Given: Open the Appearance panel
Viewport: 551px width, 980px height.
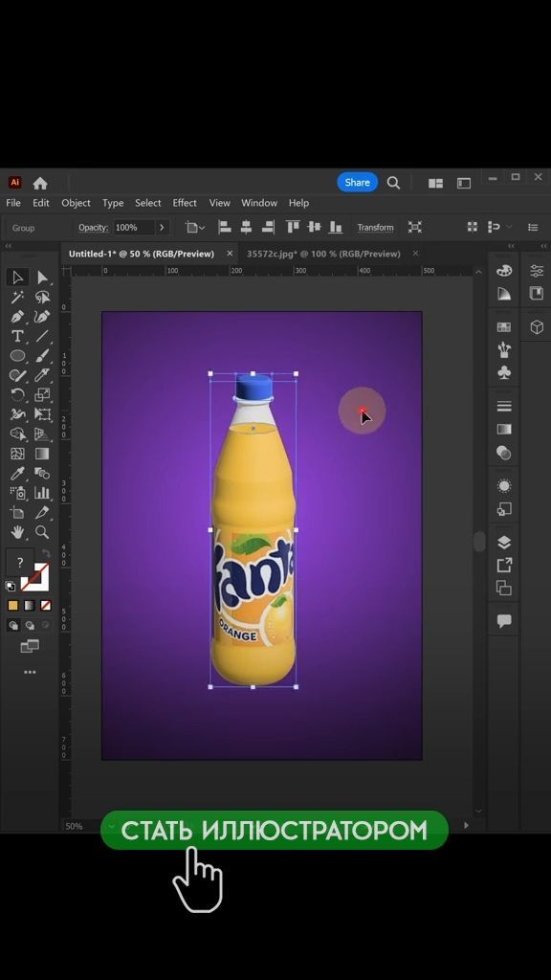Looking at the screenshot, I should click(503, 486).
